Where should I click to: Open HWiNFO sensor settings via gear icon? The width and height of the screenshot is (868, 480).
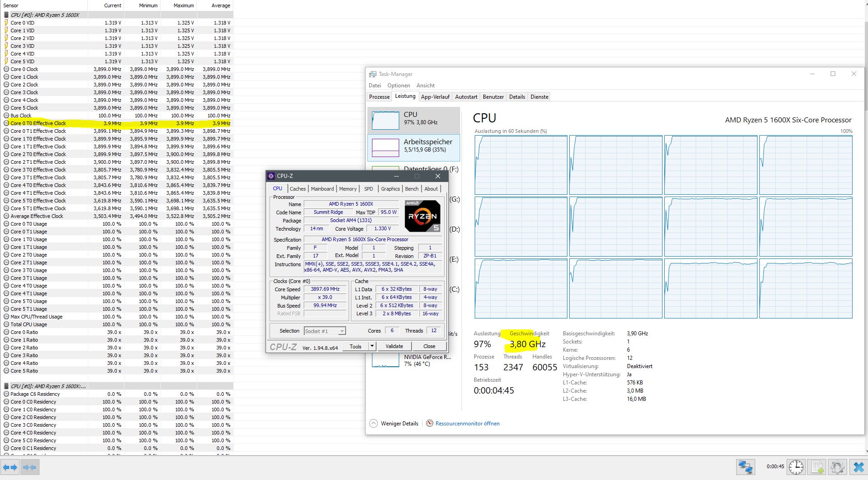tap(837, 467)
